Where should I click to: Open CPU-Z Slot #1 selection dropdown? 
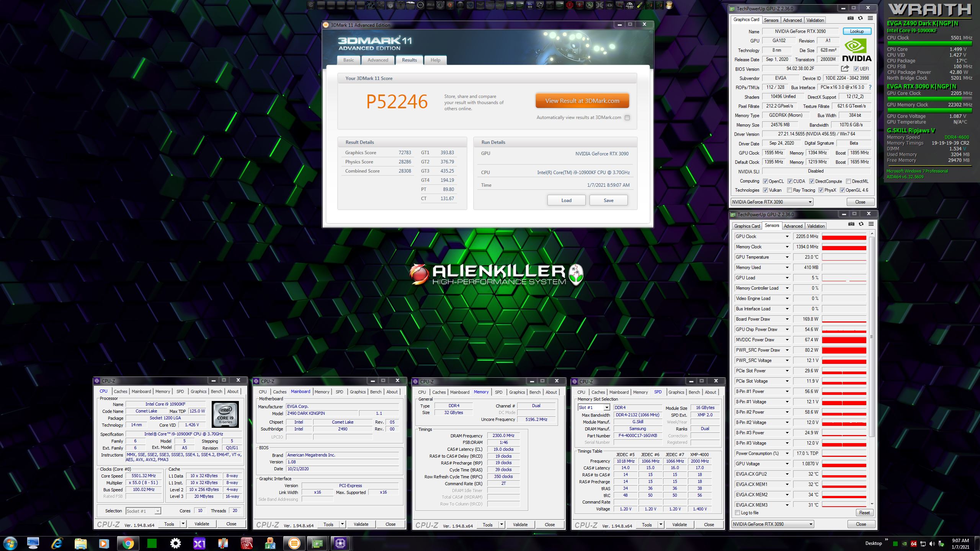click(606, 408)
